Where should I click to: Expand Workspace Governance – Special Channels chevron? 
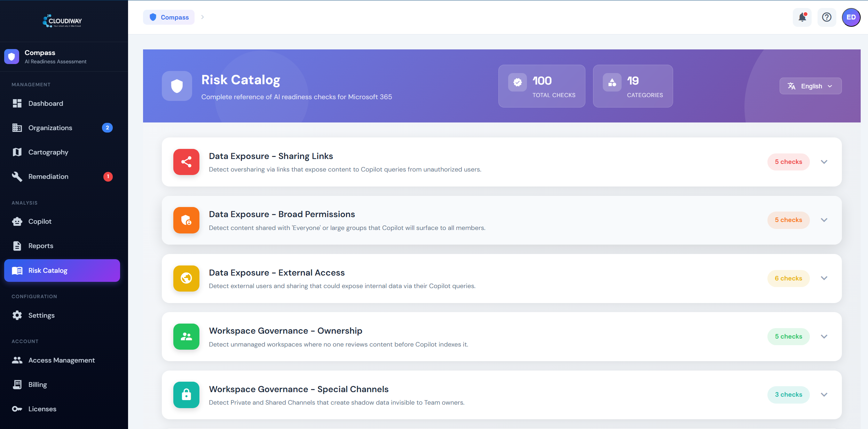tap(824, 395)
